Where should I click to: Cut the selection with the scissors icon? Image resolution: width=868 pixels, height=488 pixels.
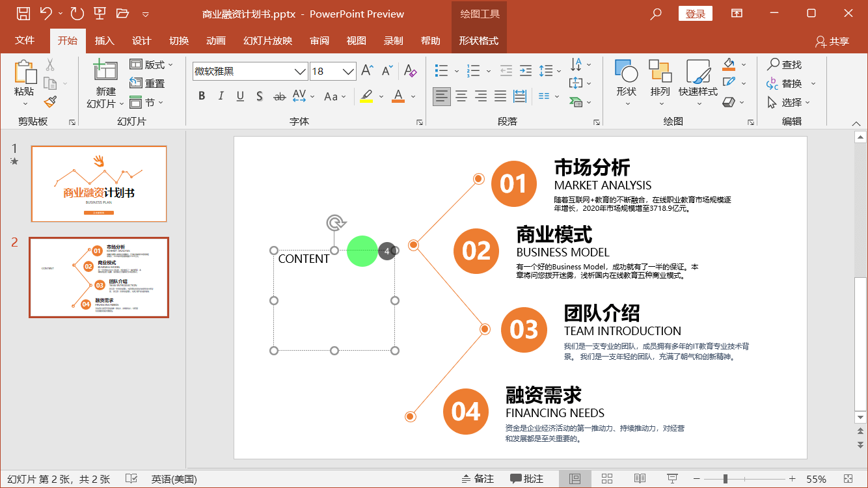click(x=50, y=64)
